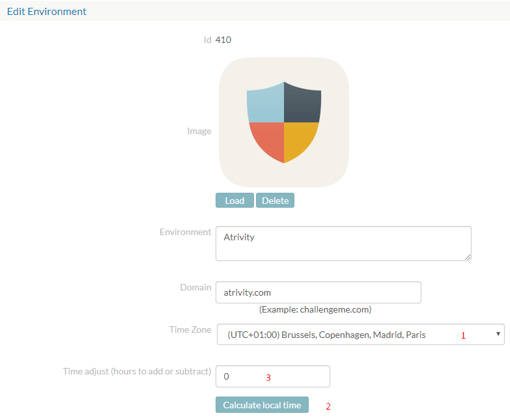Click the Image label

199,131
